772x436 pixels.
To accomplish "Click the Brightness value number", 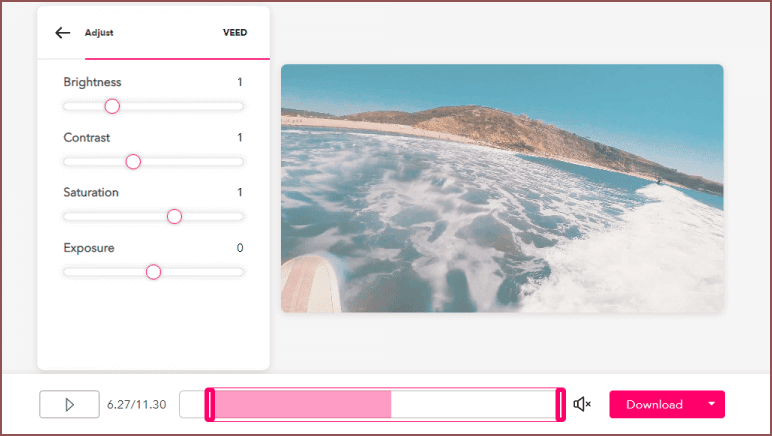I will 240,82.
